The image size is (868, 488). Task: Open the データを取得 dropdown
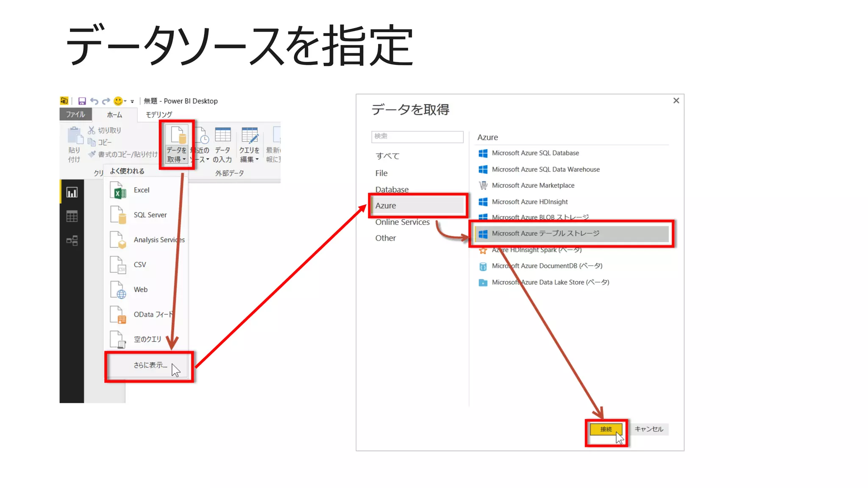(176, 144)
